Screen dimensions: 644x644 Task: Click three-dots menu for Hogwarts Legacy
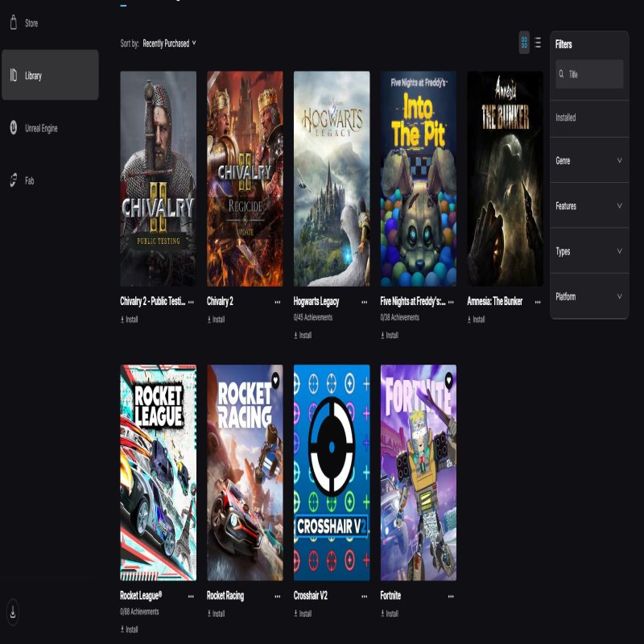[x=364, y=302]
